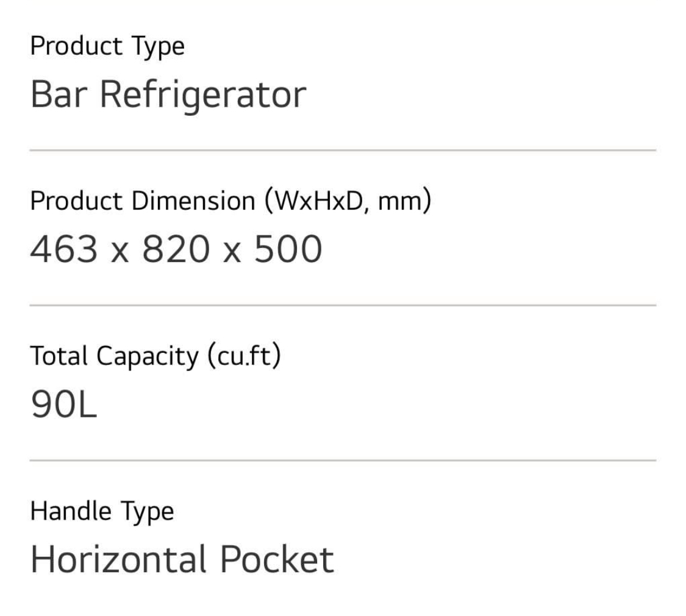
Task: Click the height value "820"
Action: 176,250
